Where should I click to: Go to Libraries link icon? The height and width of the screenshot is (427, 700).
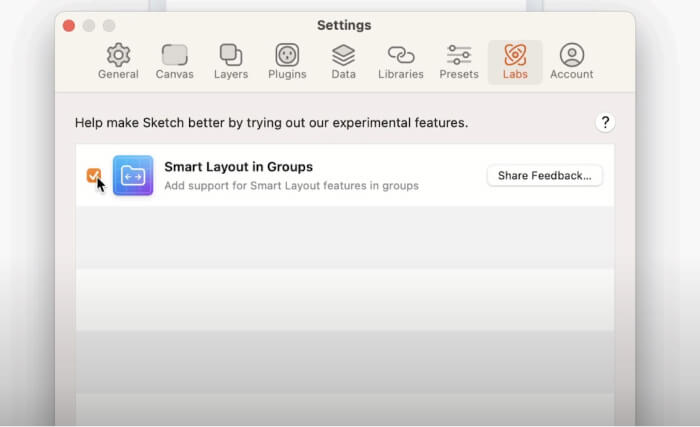coord(400,55)
